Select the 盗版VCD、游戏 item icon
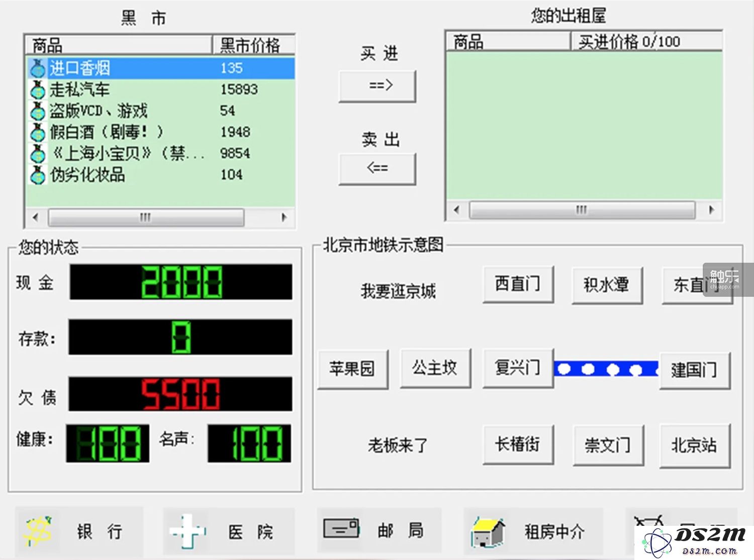 (38, 111)
